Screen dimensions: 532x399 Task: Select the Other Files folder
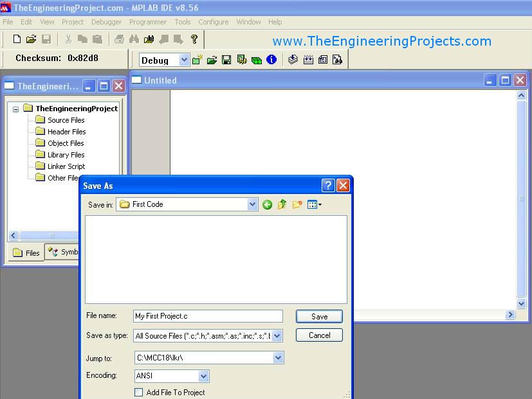tap(58, 177)
